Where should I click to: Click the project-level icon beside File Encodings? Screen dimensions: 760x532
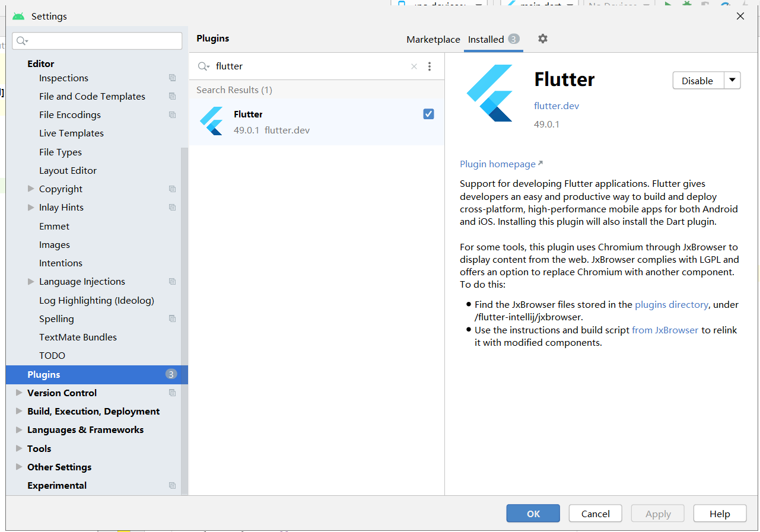click(x=172, y=114)
